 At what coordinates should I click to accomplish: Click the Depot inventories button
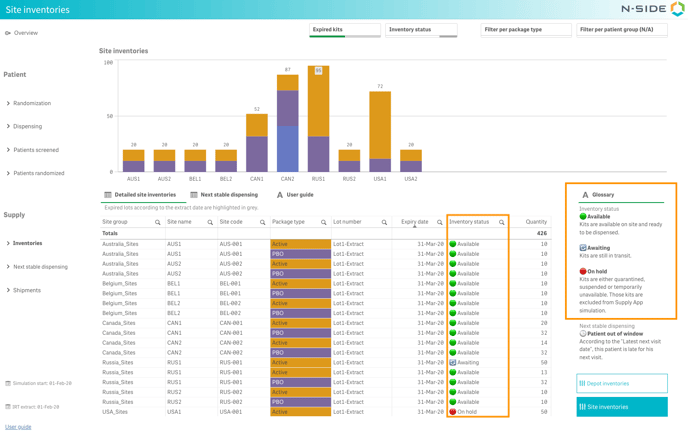tap(621, 383)
